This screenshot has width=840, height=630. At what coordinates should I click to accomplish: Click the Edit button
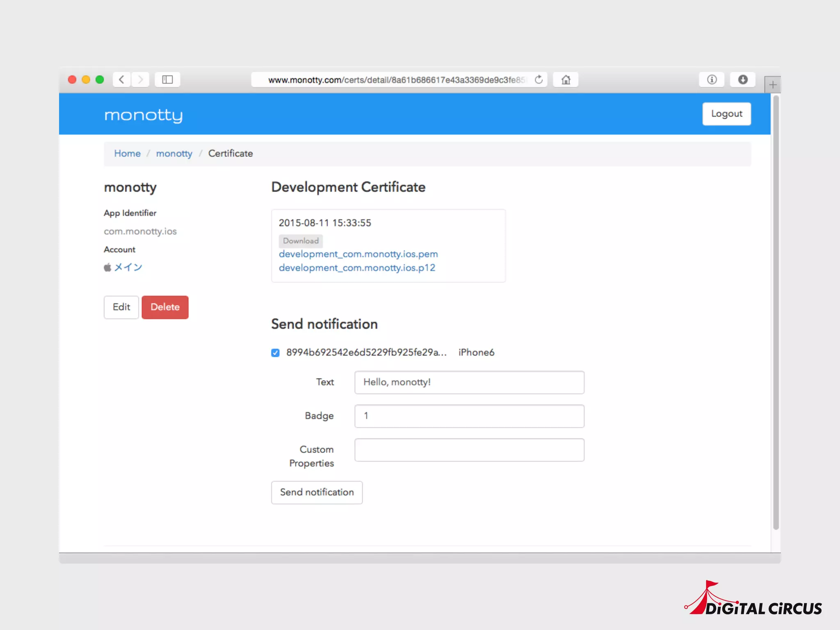point(121,307)
